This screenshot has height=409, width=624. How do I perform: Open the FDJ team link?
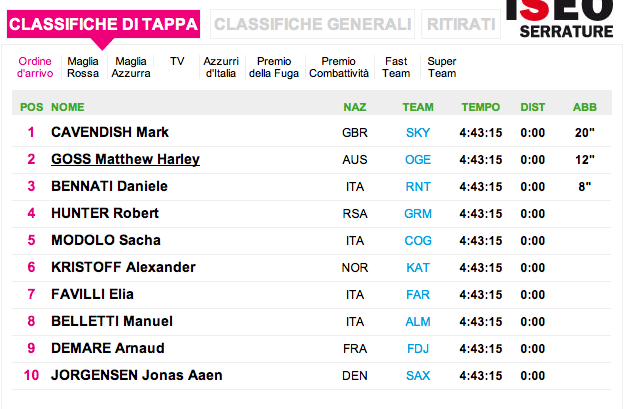pos(418,348)
